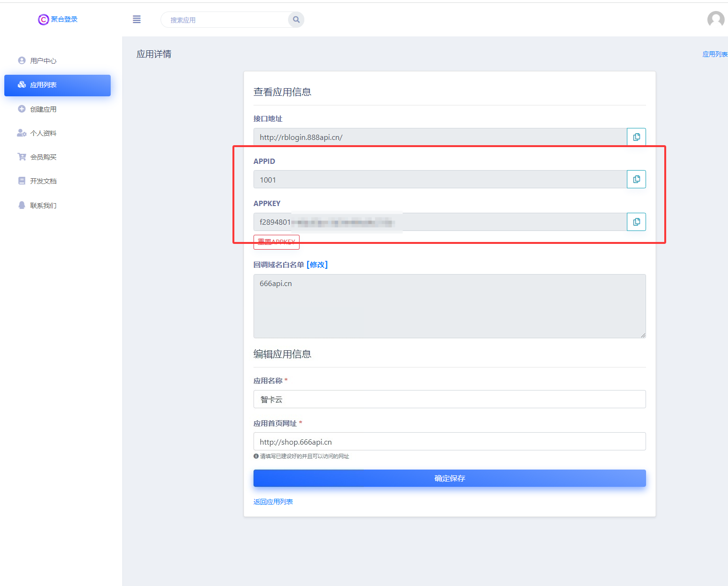Click the 搜索应用 search box
Screen dimensions: 728x586
click(x=225, y=20)
